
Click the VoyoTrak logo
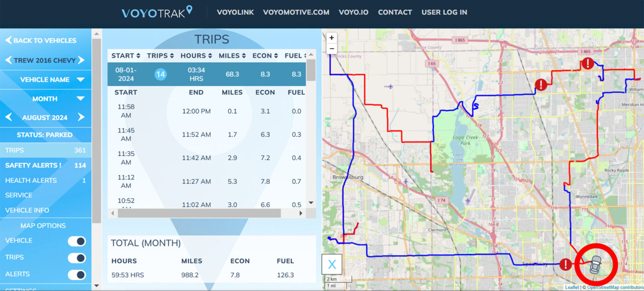point(157,12)
